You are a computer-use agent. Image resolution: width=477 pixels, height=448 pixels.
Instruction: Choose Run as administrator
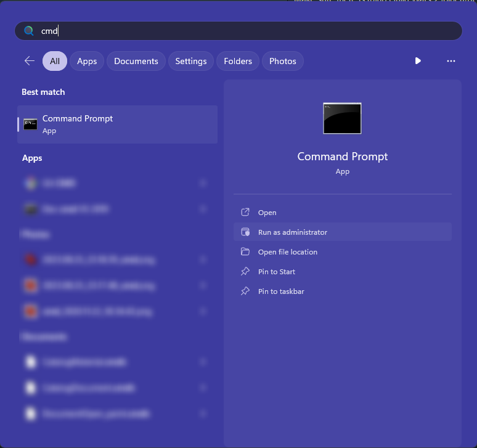(x=343, y=232)
